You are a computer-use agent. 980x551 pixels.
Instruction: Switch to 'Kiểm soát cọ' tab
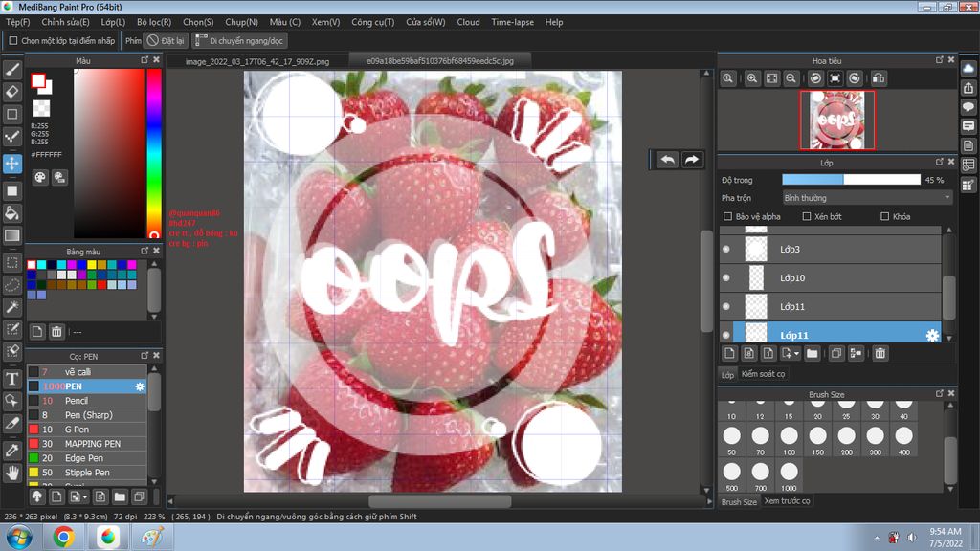[x=763, y=374]
